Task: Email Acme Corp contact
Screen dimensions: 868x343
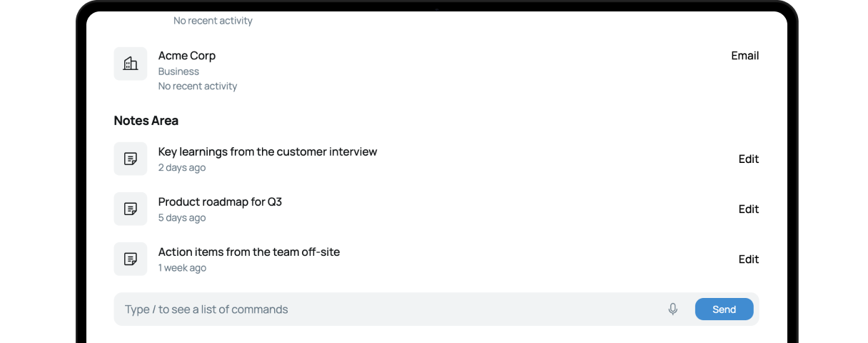Action: pos(745,56)
